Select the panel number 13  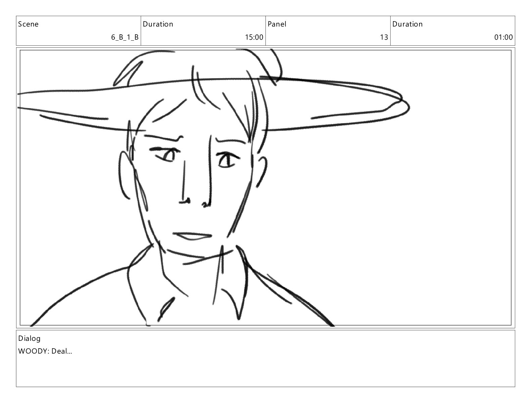[384, 37]
